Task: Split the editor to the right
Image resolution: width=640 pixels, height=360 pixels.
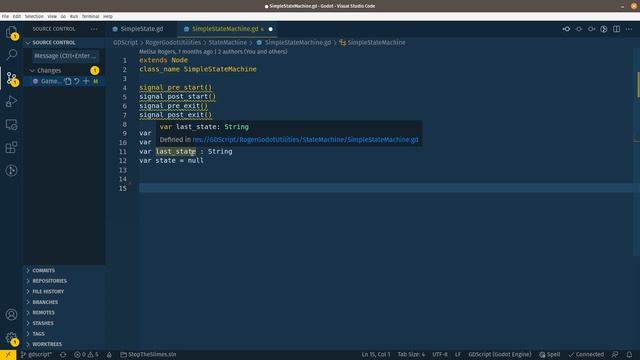Action: pyautogui.click(x=616, y=29)
